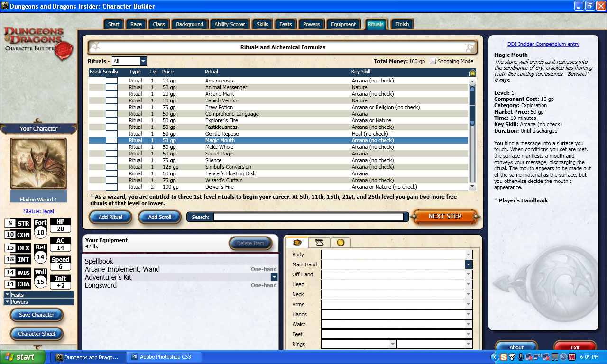Click the gray monitor tray icon

(x=555, y=357)
